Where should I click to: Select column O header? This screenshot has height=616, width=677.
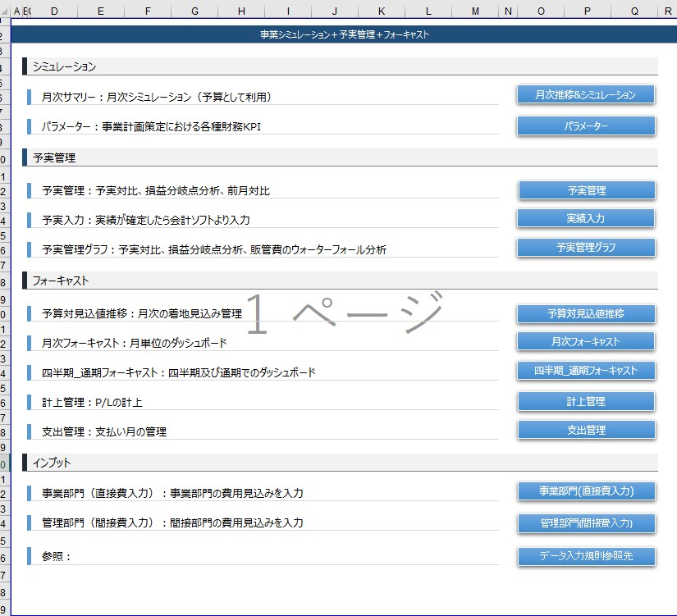(x=541, y=11)
